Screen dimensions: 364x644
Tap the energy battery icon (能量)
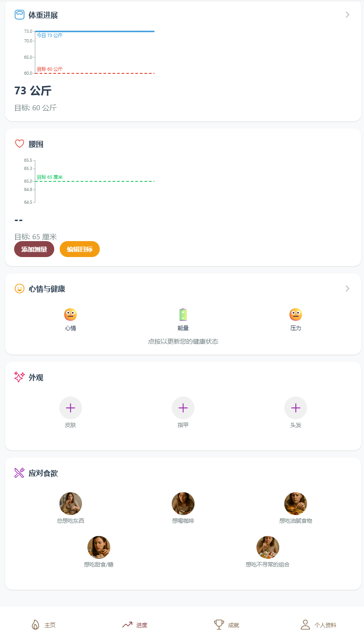click(x=183, y=314)
